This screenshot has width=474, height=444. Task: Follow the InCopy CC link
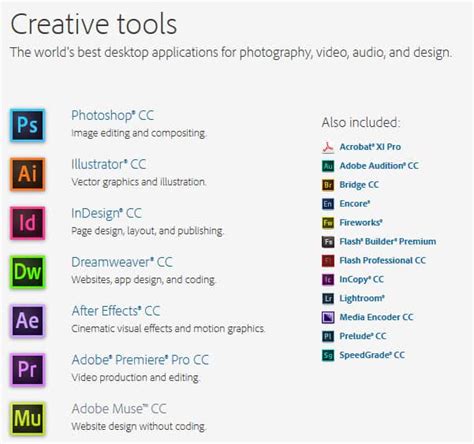click(x=361, y=280)
